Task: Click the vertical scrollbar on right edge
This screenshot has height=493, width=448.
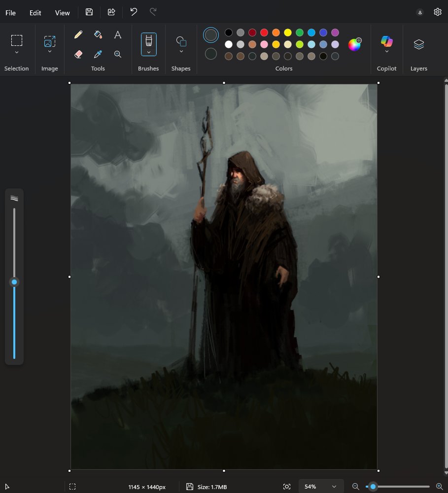Action: (446, 277)
